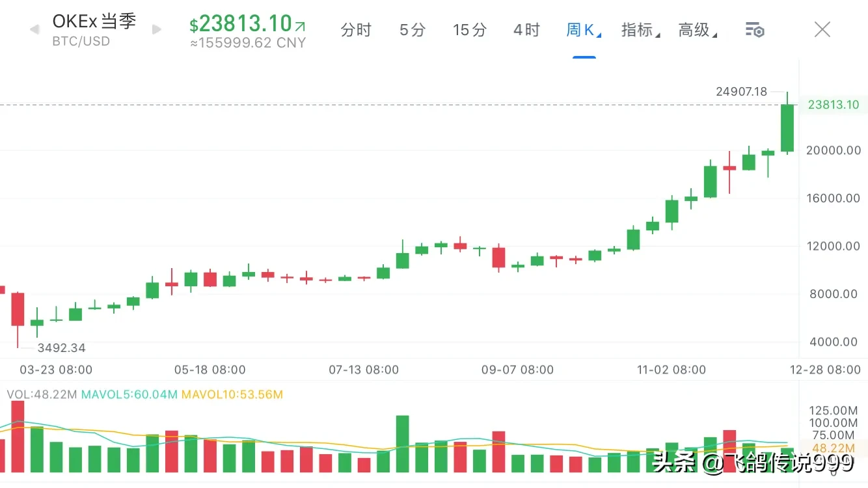Open the 周K period dropdown
This screenshot has width=868, height=488.
[x=584, y=30]
